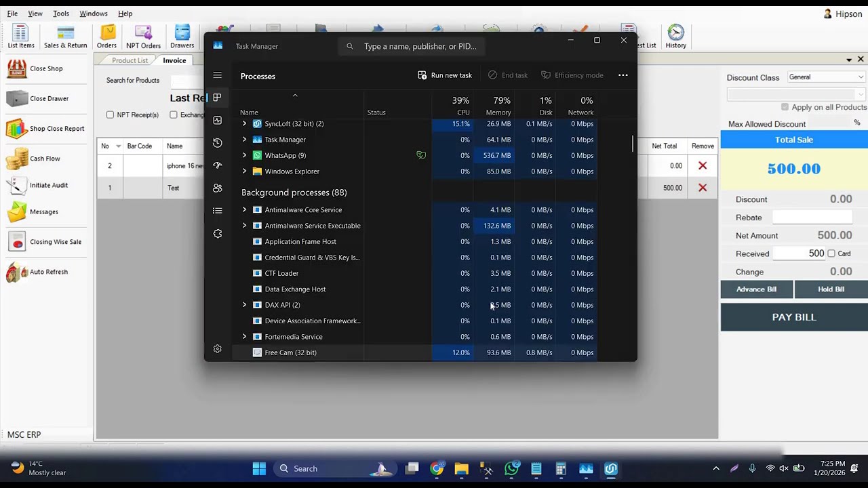
Task: Open WhatsApp from the taskbar
Action: [x=511, y=468]
